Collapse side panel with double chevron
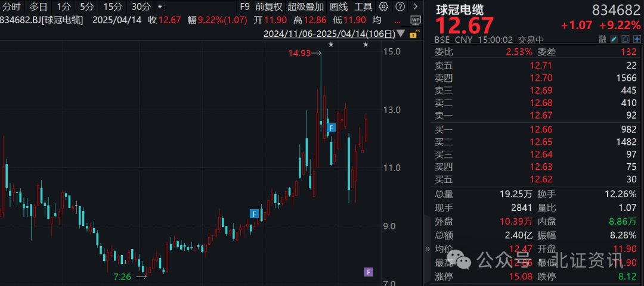Viewport: 644px width, 286px height. pyautogui.click(x=427, y=248)
